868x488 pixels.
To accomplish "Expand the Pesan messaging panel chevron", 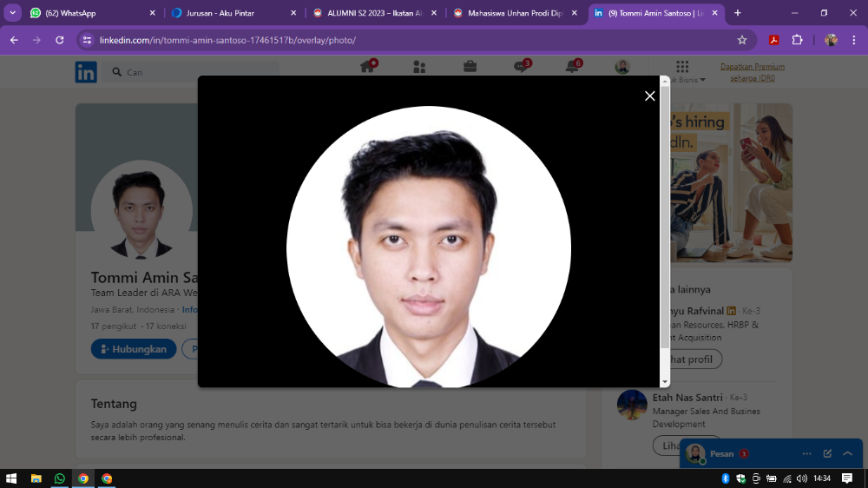I will pos(848,453).
